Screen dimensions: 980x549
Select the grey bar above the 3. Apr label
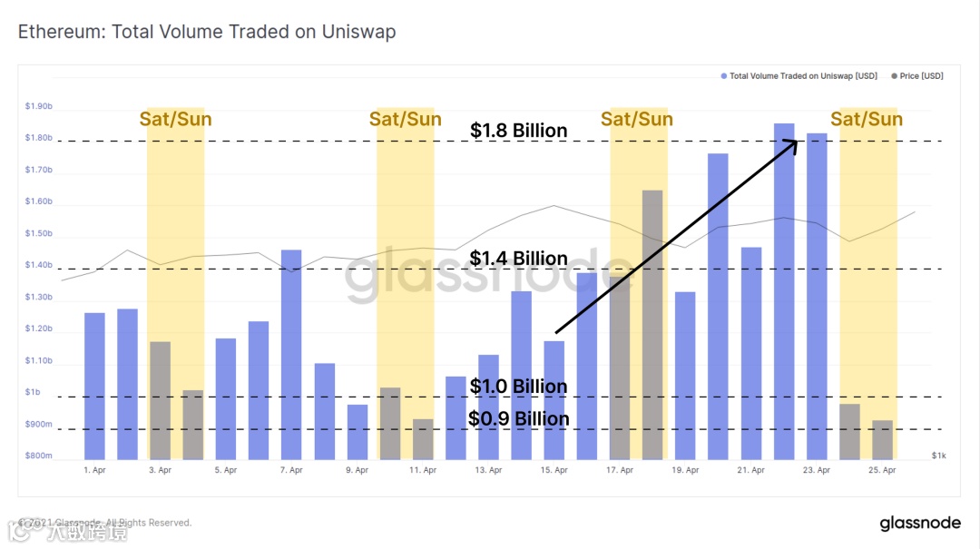160,400
